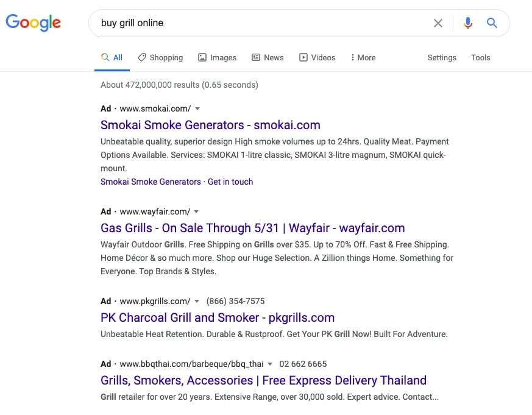
Task: Click the PK Charcoal Grill and Smoker link
Action: pyautogui.click(x=218, y=317)
